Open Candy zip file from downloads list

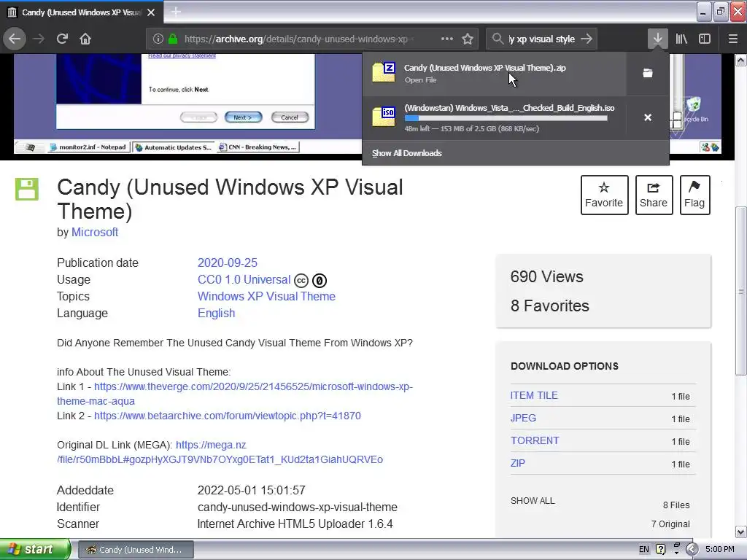pyautogui.click(x=494, y=74)
